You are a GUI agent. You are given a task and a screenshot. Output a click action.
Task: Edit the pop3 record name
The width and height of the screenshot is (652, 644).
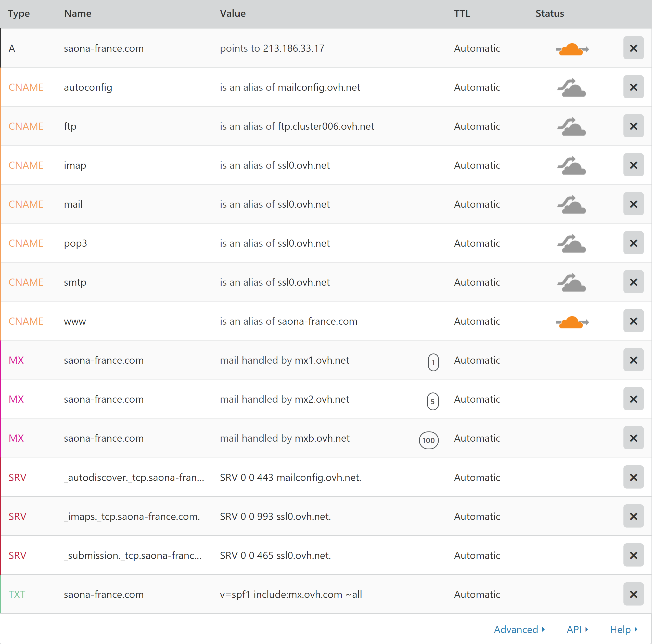click(75, 243)
